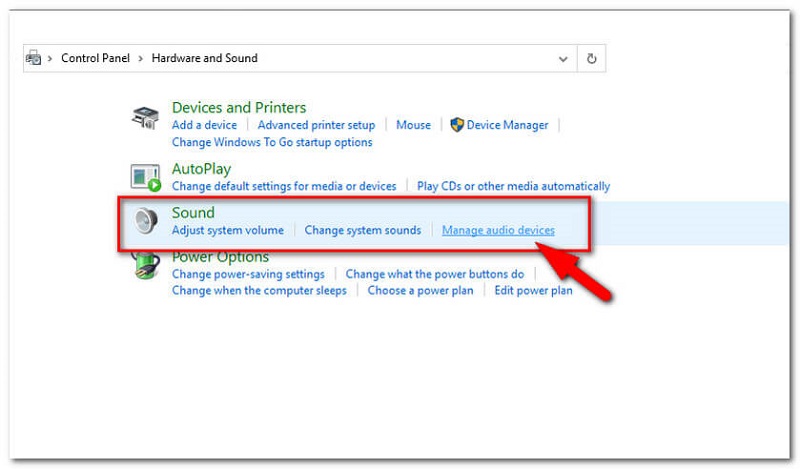
Task: Open the Sound heading link
Action: pyautogui.click(x=193, y=213)
